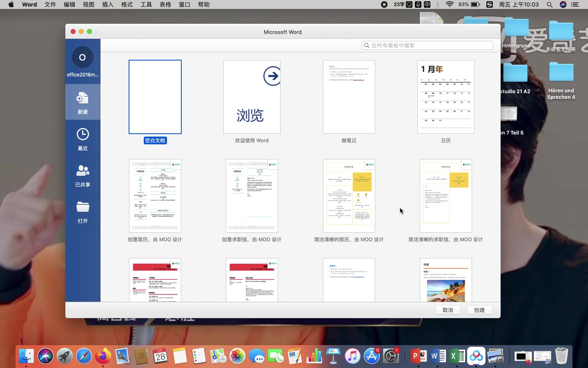Click the screen recording stop icon

(x=384, y=4)
